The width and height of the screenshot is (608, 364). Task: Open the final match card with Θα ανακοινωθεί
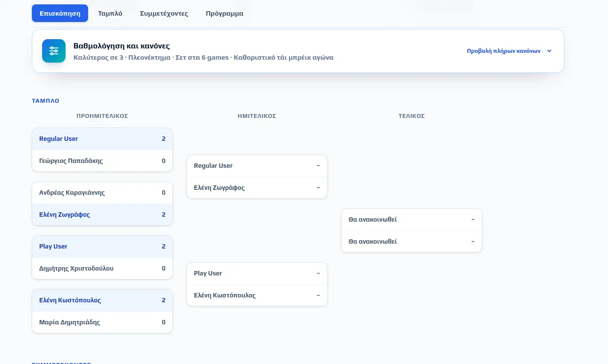[x=412, y=230]
